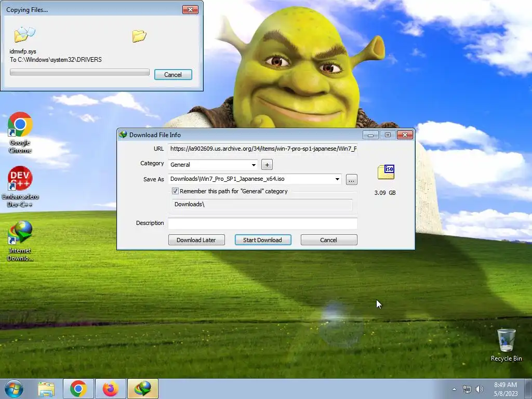The image size is (532, 399).
Task: Click the 3.09 GB file size text
Action: pos(385,193)
